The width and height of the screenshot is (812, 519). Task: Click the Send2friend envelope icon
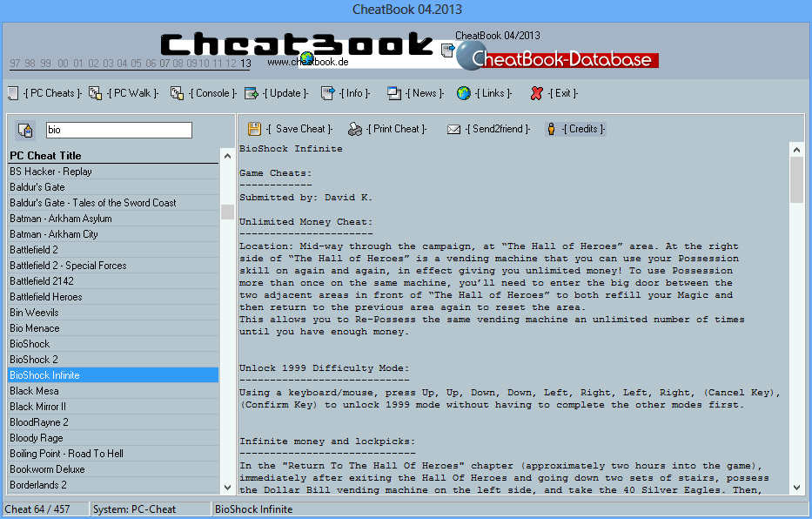pos(453,129)
